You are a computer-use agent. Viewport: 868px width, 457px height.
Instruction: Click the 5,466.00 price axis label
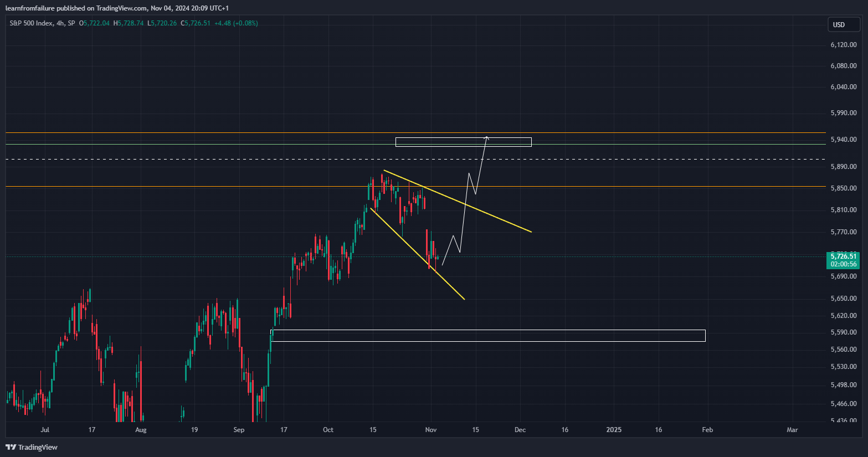click(844, 404)
